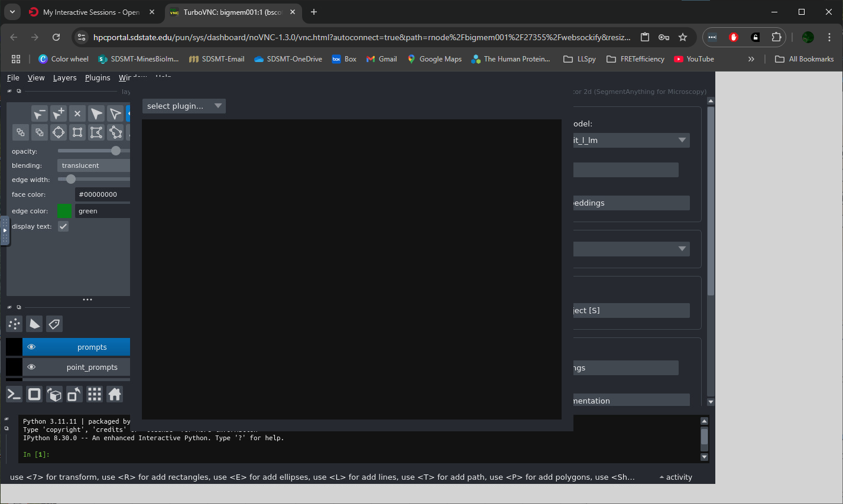Open the vit_l_lm model dropdown
Viewport: 843px width, 504px height.
tap(631, 140)
